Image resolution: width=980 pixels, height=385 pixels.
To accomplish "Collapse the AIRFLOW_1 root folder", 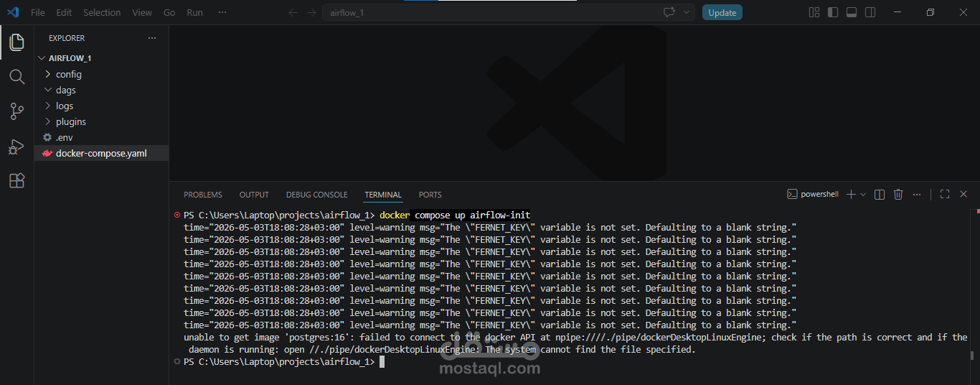I will point(101,58).
